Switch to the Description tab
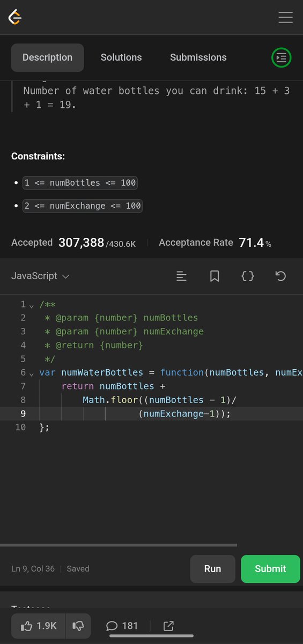 tap(47, 57)
